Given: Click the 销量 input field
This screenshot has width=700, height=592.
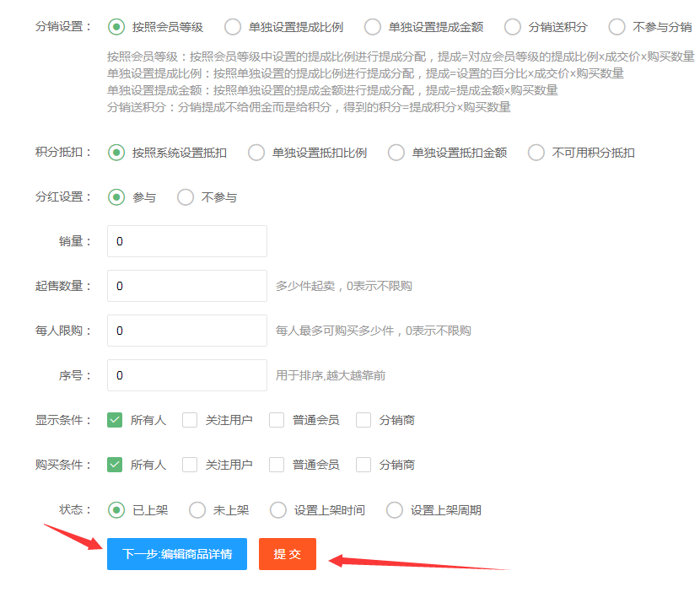Looking at the screenshot, I should [186, 241].
